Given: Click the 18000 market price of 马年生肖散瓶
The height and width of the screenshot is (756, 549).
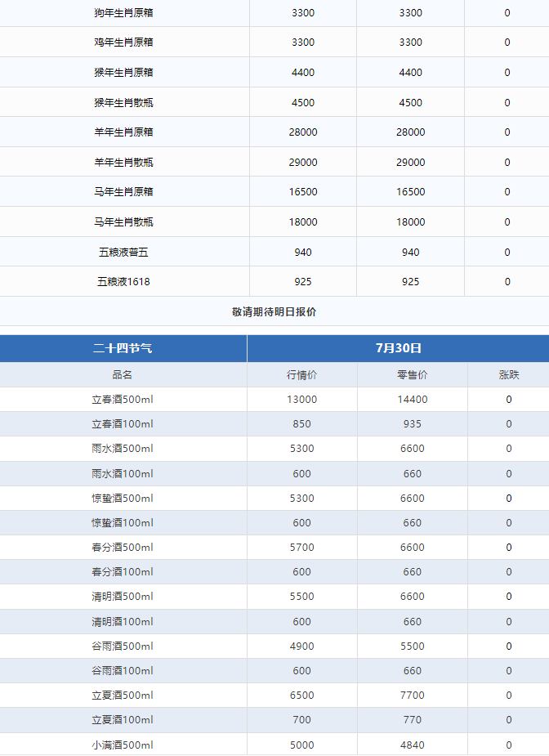Looking at the screenshot, I should 303,222.
